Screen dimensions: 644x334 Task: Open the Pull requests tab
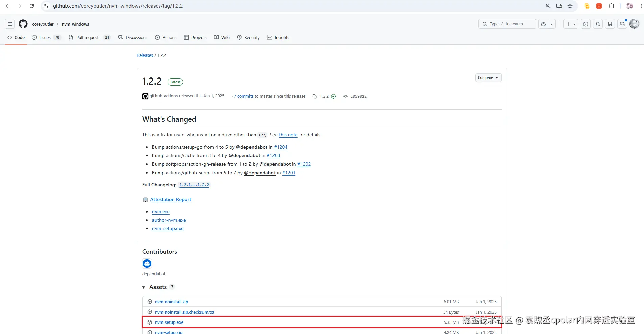[x=90, y=38]
